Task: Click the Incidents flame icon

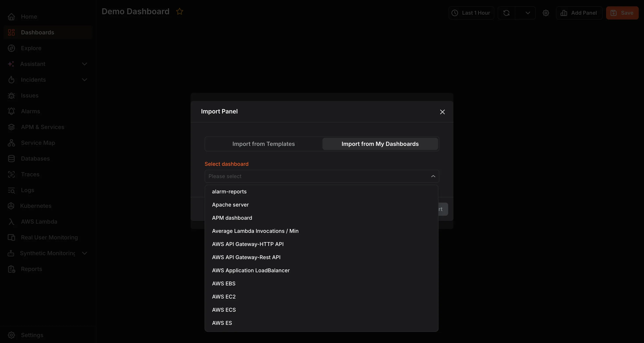Action: pyautogui.click(x=11, y=80)
